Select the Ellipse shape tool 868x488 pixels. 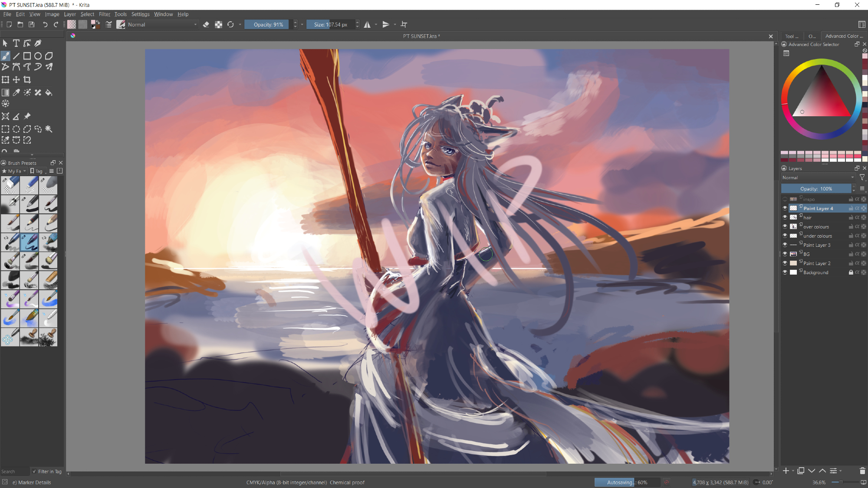38,56
